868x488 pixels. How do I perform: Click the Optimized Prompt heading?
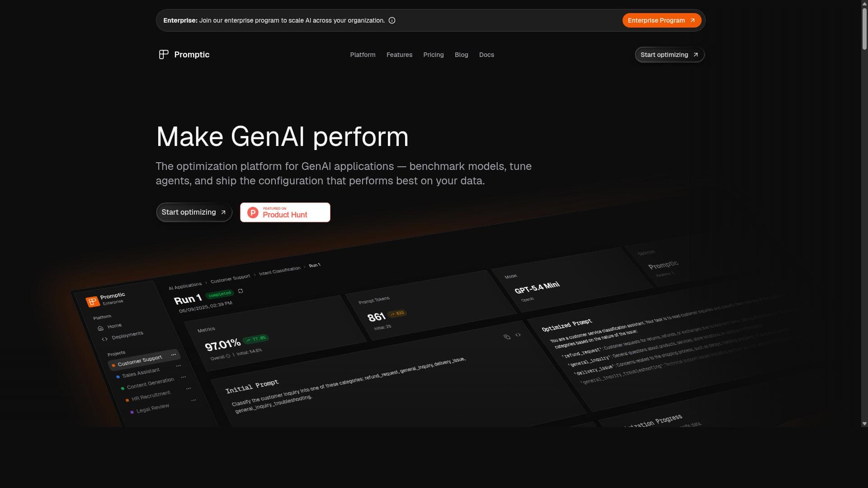(x=566, y=325)
